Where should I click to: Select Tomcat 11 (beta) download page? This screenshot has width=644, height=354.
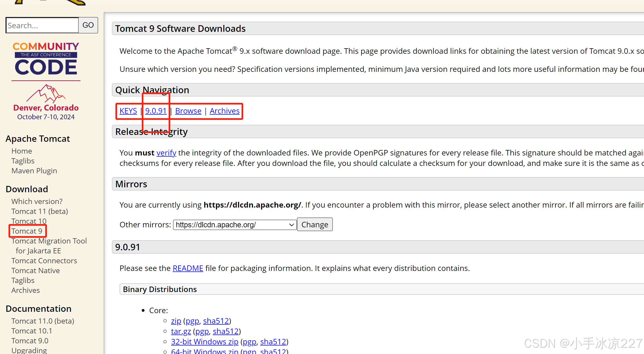[x=40, y=211]
